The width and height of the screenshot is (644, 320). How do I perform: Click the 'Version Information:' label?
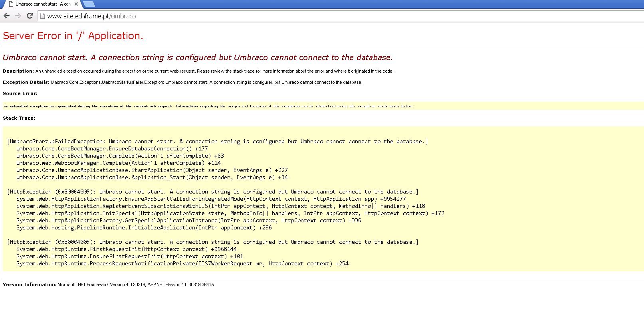click(x=30, y=284)
